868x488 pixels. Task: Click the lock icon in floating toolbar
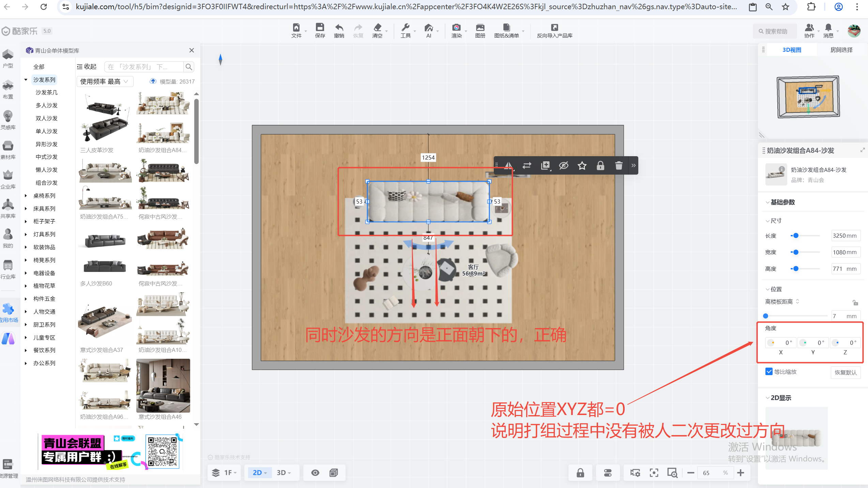click(x=600, y=166)
